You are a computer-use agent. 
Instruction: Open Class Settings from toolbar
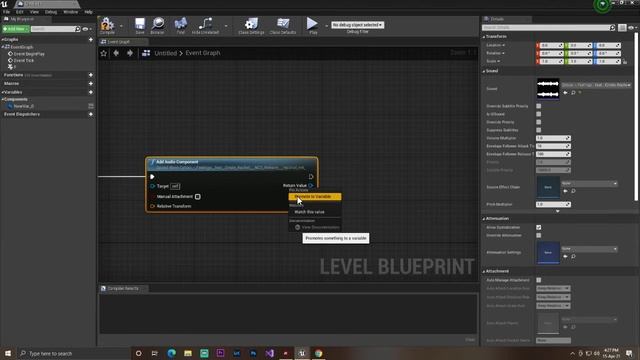coord(251,24)
